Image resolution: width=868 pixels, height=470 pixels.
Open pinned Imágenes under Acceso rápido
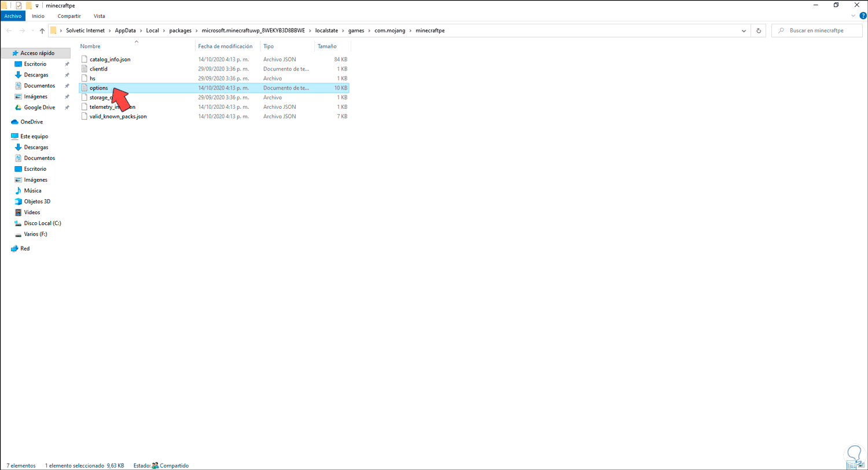(x=35, y=97)
